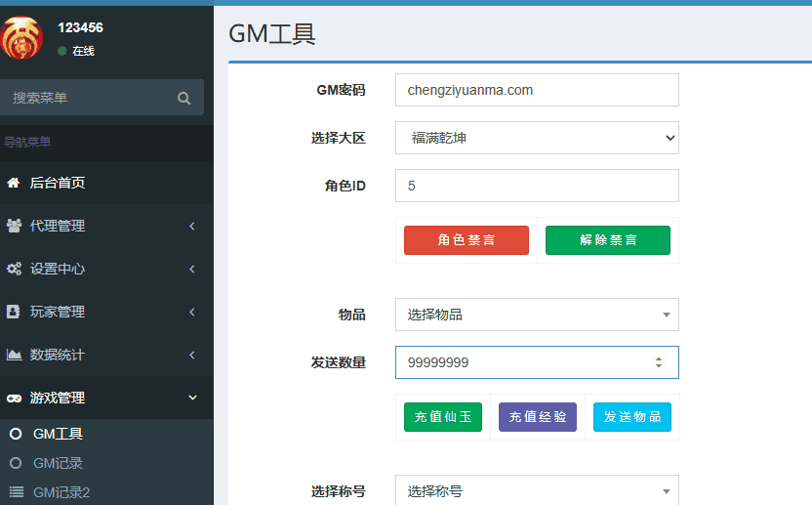Click the contact book icon beside 玩家管理
Viewport: 812px width, 505px height.
(x=14, y=312)
